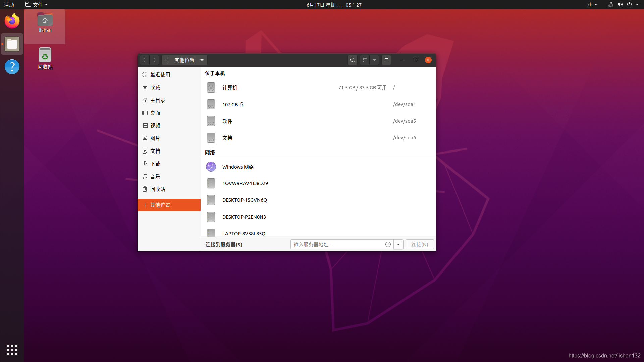Open the 下载 downloads folder
Viewport: 644px width, 362px height.
155,164
